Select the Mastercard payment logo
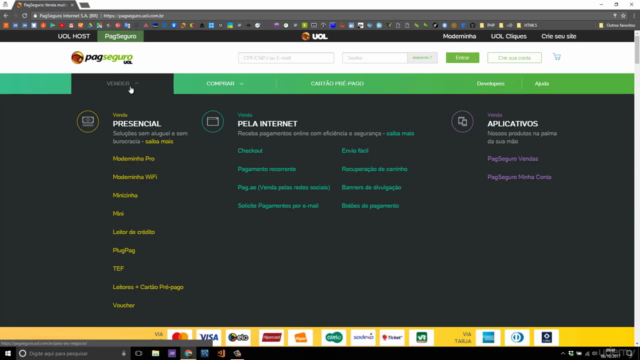This screenshot has width=640, height=360. [180, 337]
